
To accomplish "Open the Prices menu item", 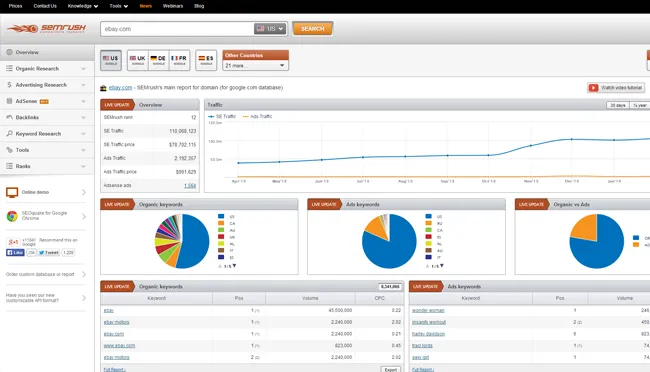I will pos(15,6).
